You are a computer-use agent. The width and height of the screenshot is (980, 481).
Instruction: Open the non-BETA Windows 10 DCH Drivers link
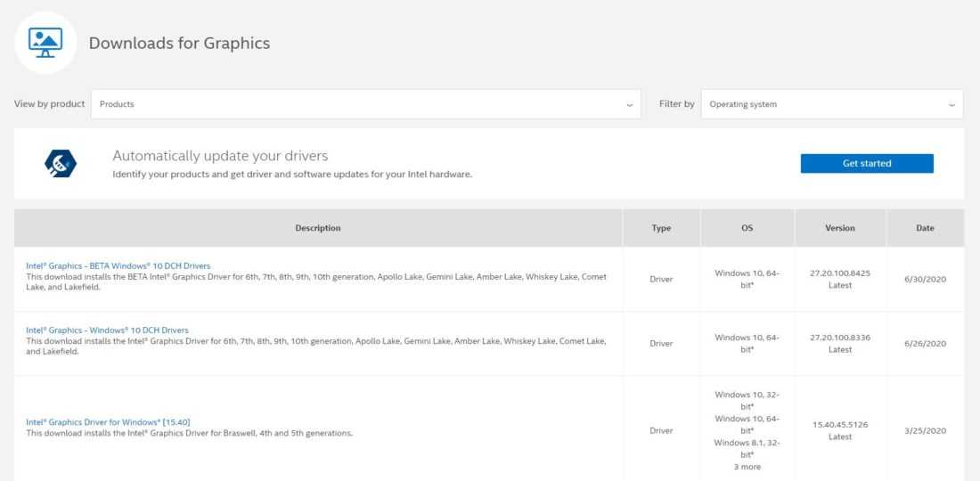tap(107, 330)
